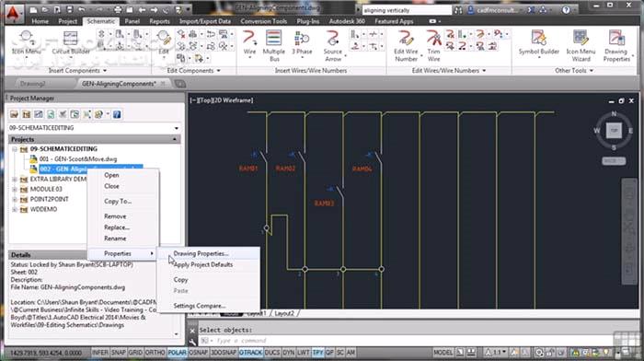Image resolution: width=644 pixels, height=361 pixels.
Task: Expand the MODULE 03 project
Action: (x=15, y=189)
